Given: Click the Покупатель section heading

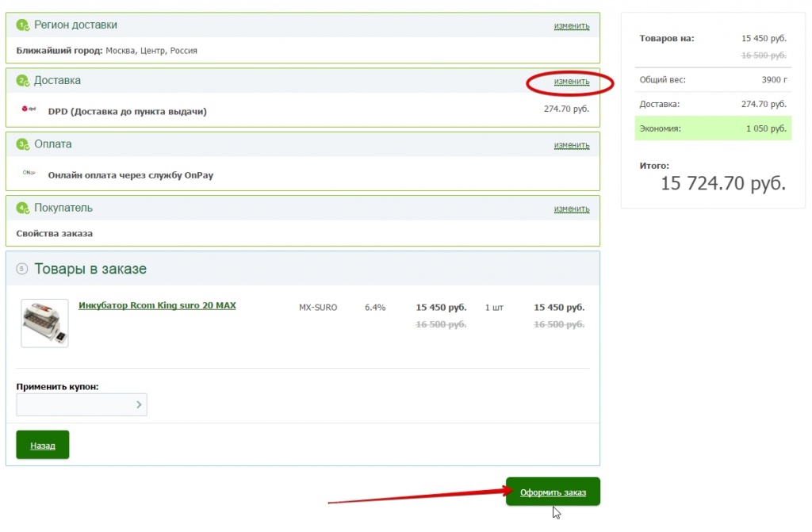Looking at the screenshot, I should click(63, 208).
